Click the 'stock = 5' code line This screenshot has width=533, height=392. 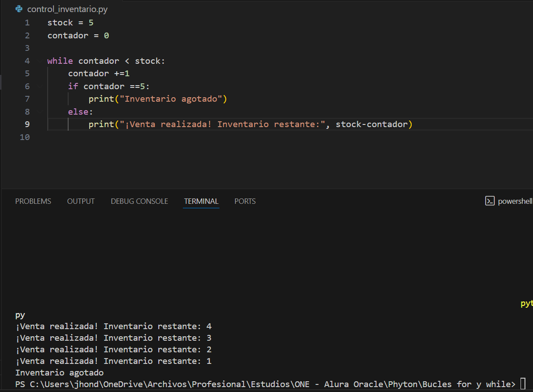point(70,23)
